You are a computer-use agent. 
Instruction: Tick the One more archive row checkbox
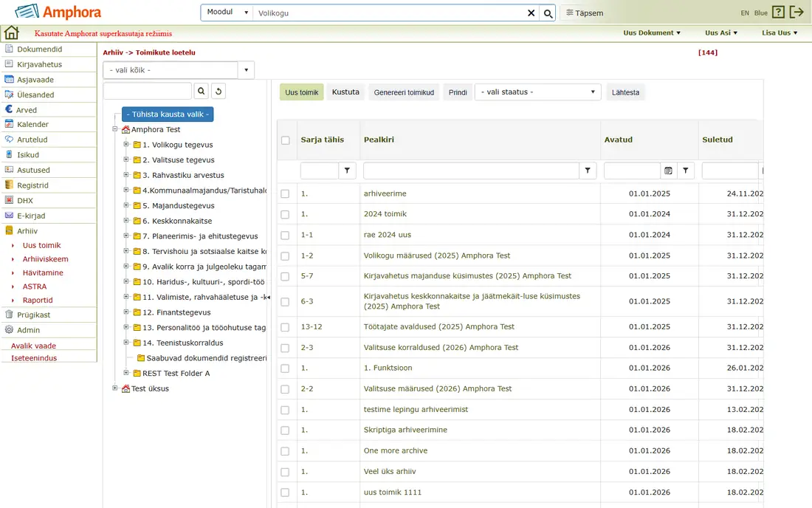click(285, 451)
